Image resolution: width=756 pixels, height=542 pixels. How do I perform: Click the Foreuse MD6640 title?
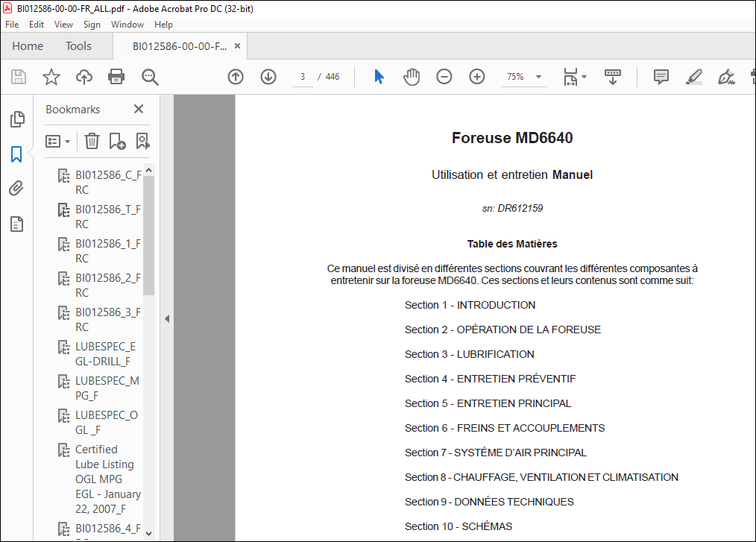point(512,138)
